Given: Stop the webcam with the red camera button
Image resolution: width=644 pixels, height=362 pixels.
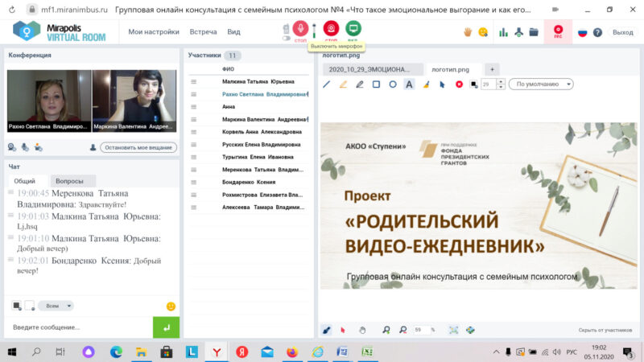Looking at the screenshot, I should point(331,28).
